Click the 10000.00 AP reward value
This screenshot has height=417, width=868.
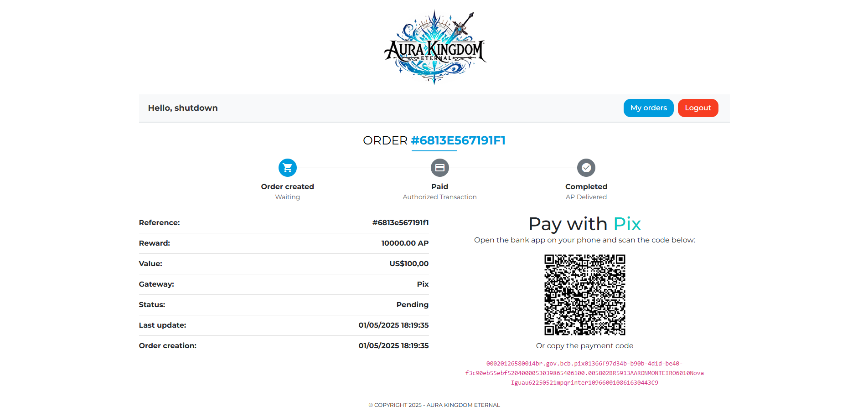click(405, 243)
